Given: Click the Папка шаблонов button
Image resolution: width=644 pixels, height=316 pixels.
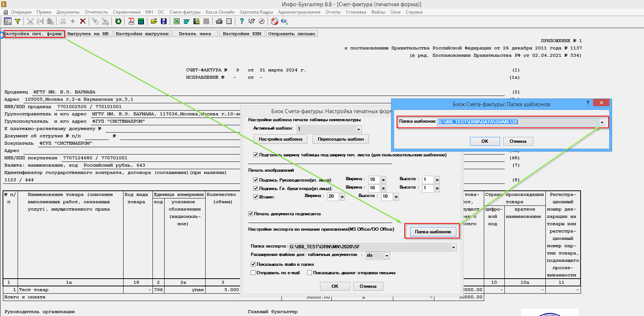Looking at the screenshot, I should pos(433,232).
